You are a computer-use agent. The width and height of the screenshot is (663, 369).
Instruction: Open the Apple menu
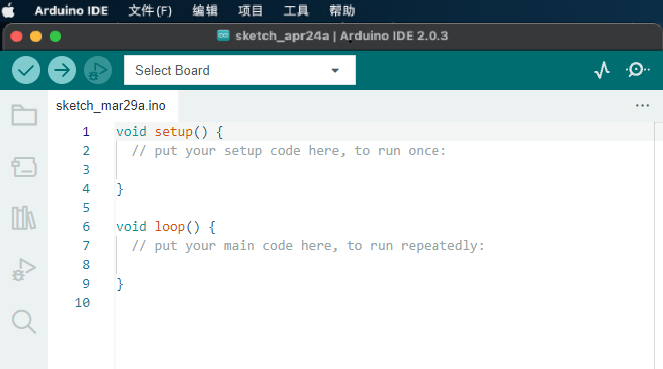[8, 11]
